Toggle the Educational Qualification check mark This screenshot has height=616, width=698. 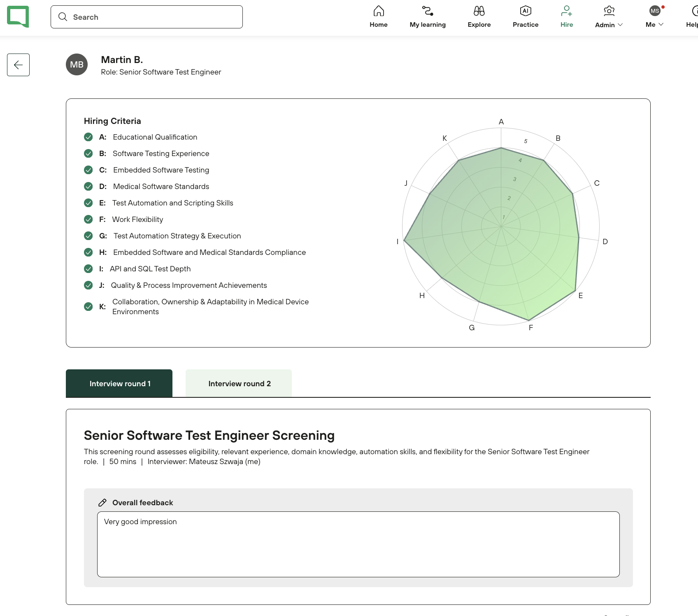point(88,137)
